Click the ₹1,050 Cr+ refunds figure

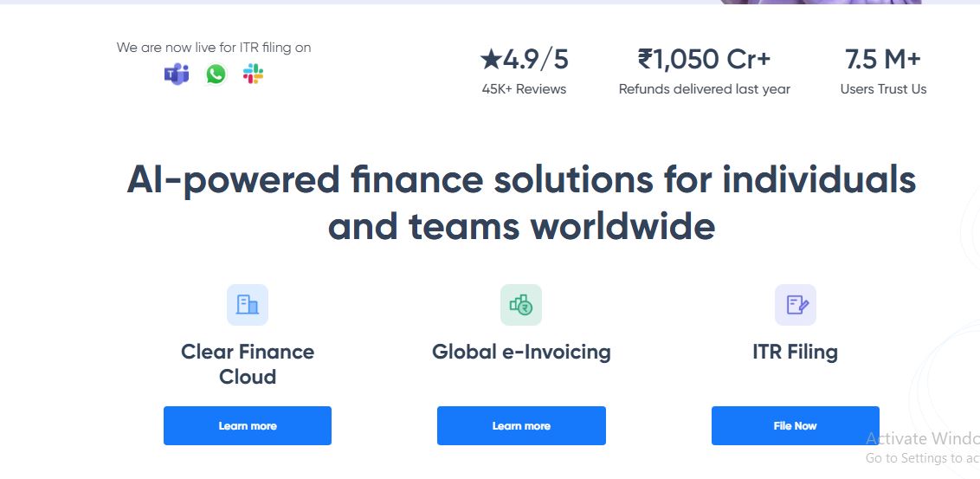click(704, 60)
